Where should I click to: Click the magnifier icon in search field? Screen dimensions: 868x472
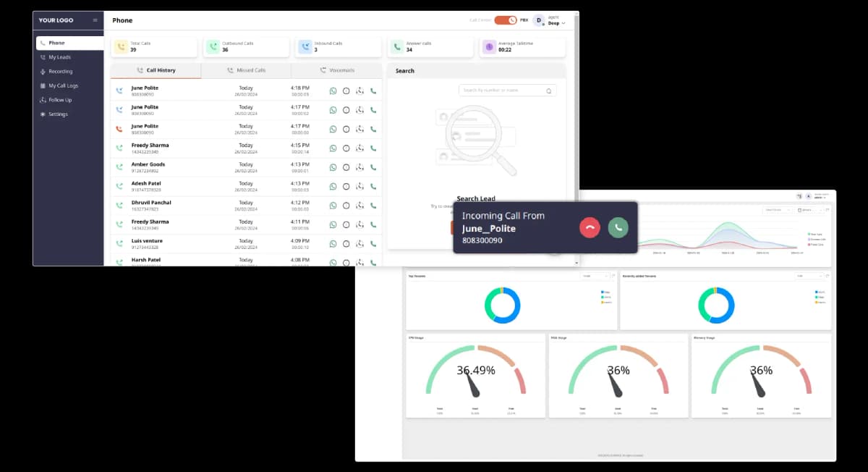click(x=548, y=91)
